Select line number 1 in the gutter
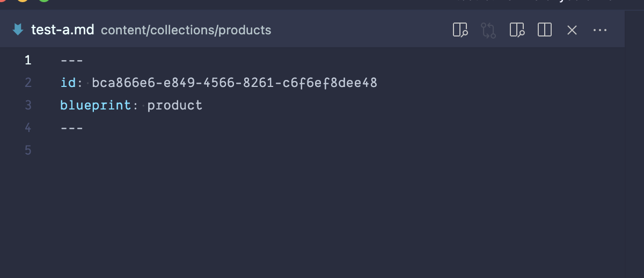Image resolution: width=644 pixels, height=278 pixels. coord(28,60)
